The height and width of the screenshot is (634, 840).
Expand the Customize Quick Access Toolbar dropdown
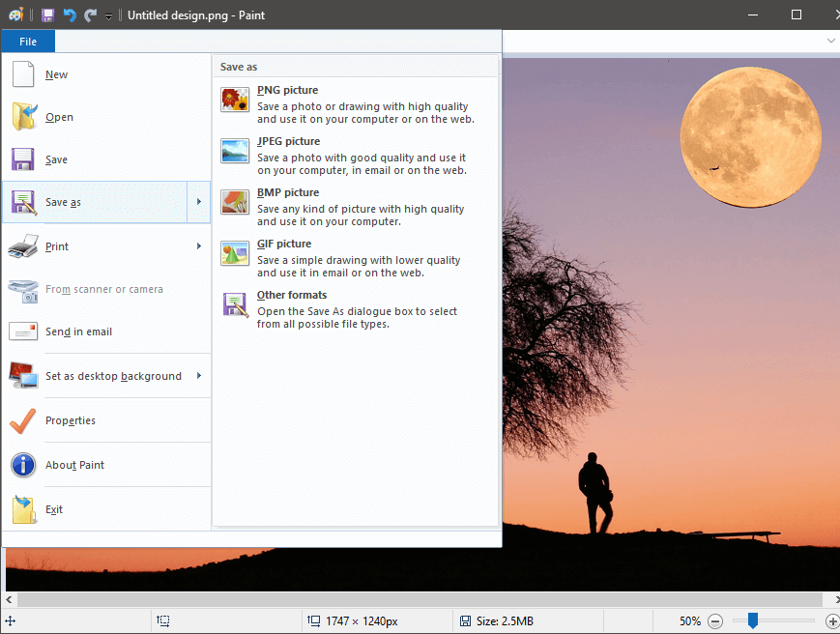click(108, 16)
